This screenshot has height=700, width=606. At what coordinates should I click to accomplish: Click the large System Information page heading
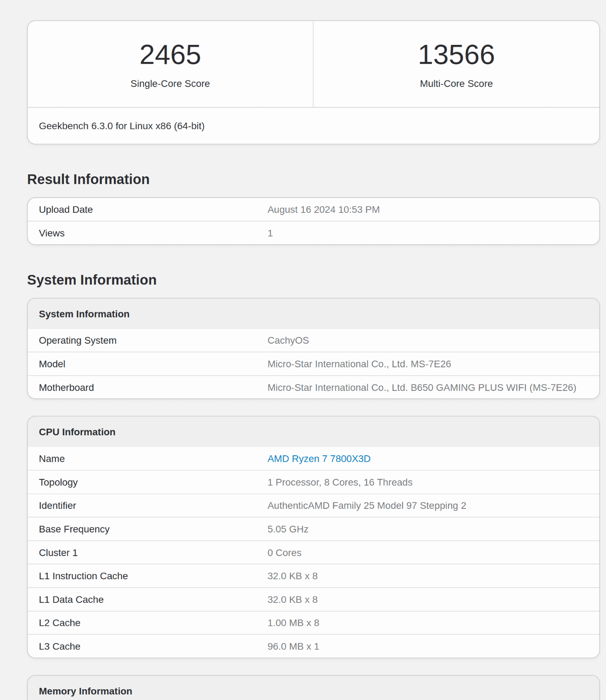(x=92, y=280)
